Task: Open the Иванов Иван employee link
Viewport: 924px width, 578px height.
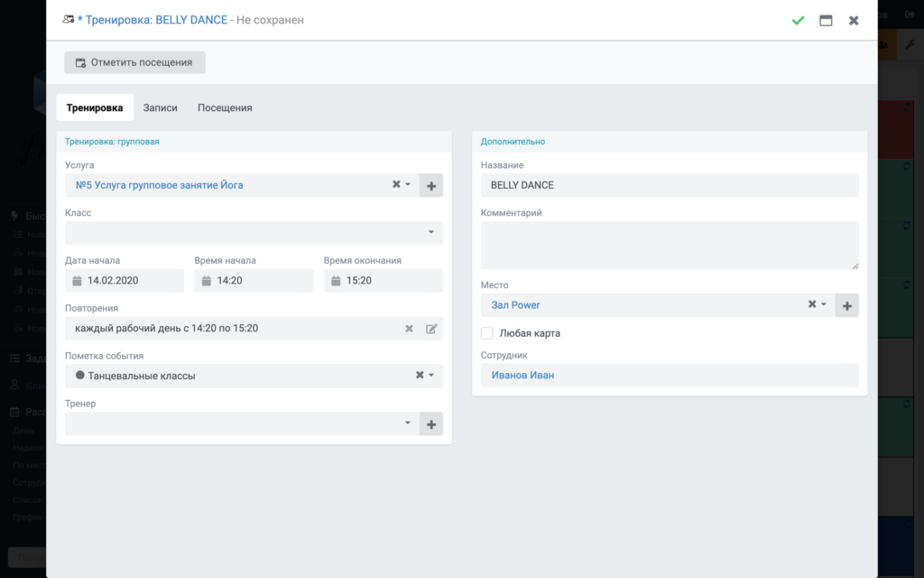Action: tap(522, 375)
